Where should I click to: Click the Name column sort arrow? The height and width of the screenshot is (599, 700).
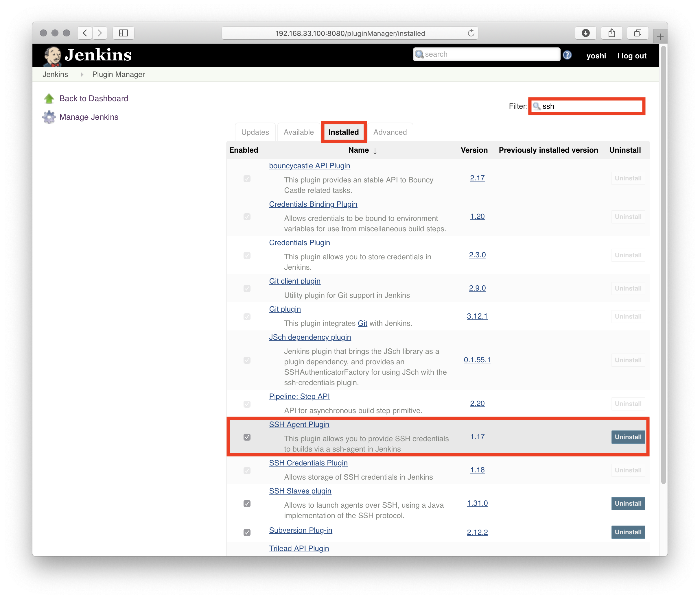tap(375, 151)
